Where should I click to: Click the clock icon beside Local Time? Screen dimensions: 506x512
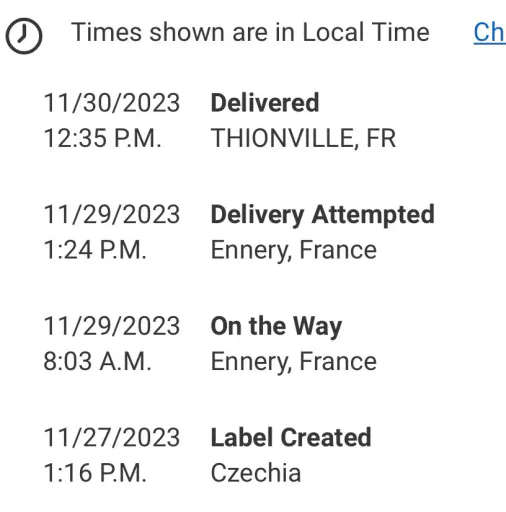coord(24,36)
